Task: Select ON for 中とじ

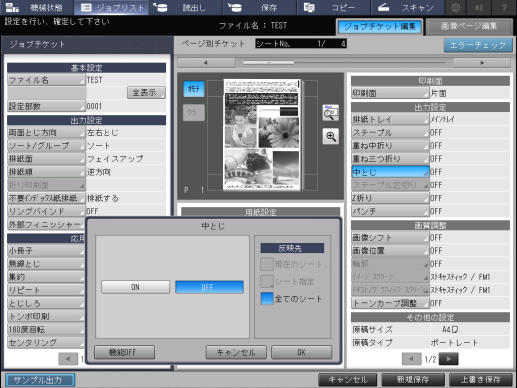Action: click(135, 287)
